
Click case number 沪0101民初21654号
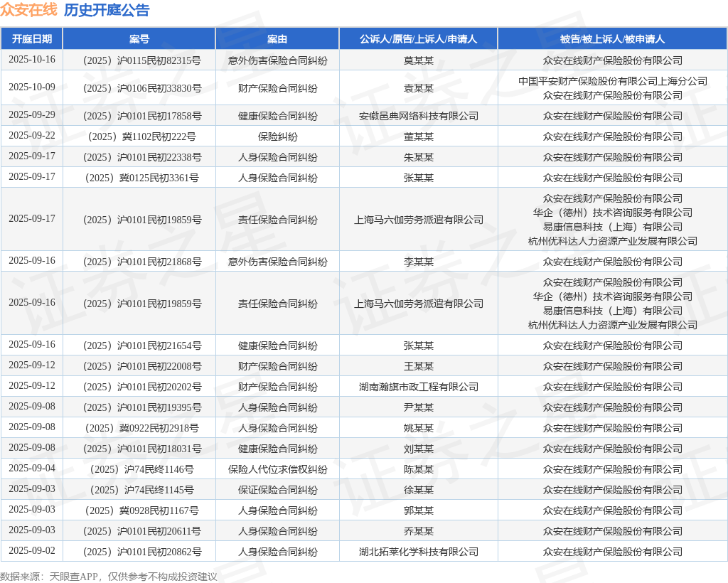point(141,346)
